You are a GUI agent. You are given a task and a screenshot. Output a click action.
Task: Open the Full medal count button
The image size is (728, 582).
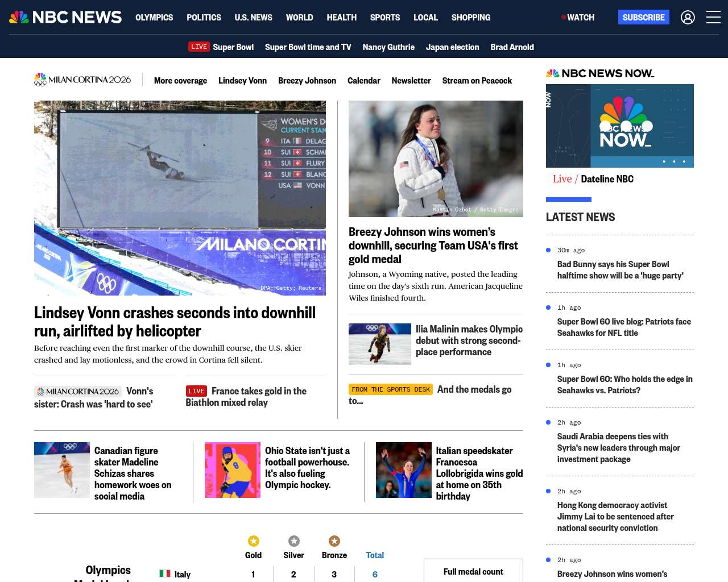click(473, 571)
